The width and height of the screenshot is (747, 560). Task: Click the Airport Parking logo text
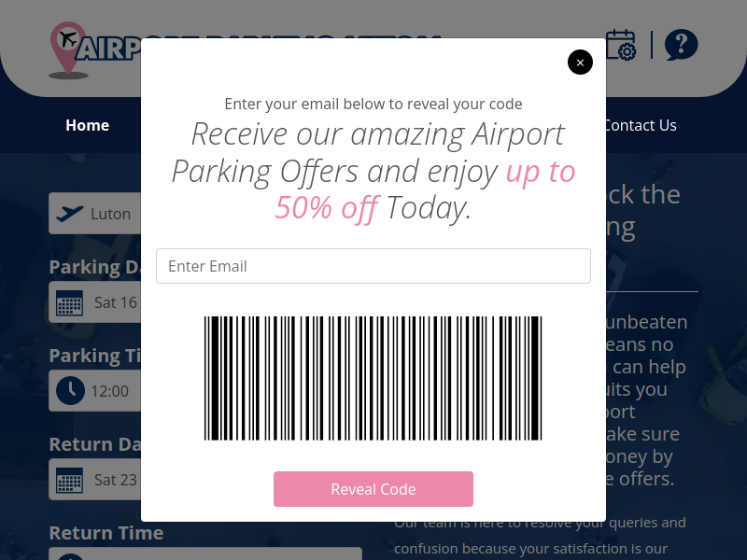pos(109,48)
